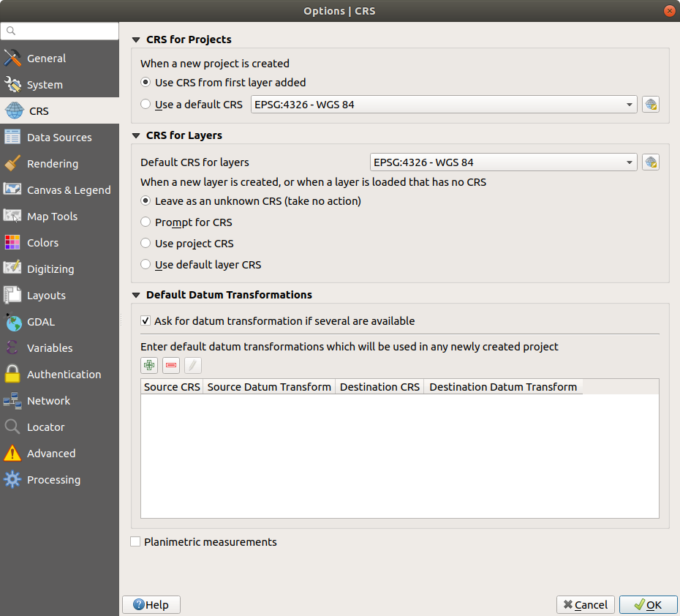Image resolution: width=680 pixels, height=616 pixels.
Task: Uncheck 'Ask for datum transformation' option
Action: point(146,321)
